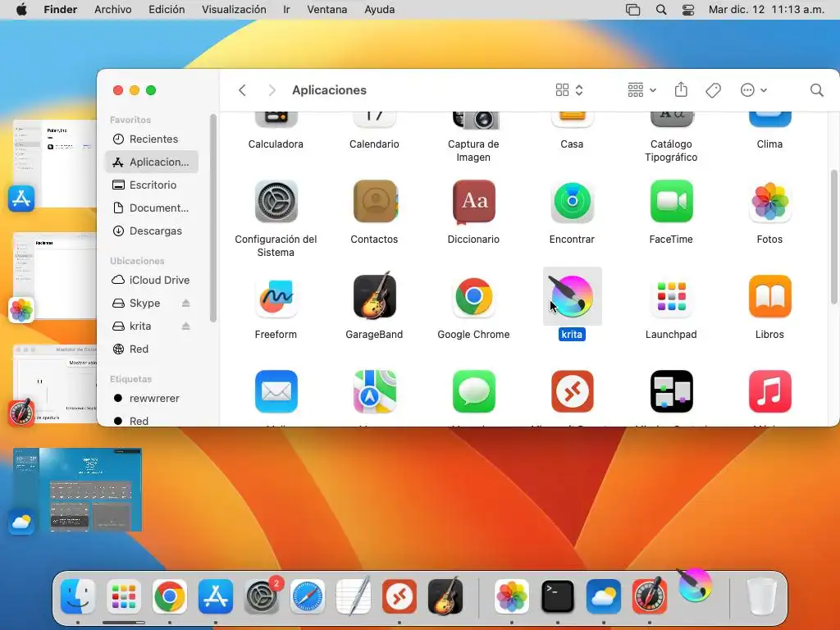The width and height of the screenshot is (840, 630).
Task: Select the Maps app icon
Action: click(374, 391)
